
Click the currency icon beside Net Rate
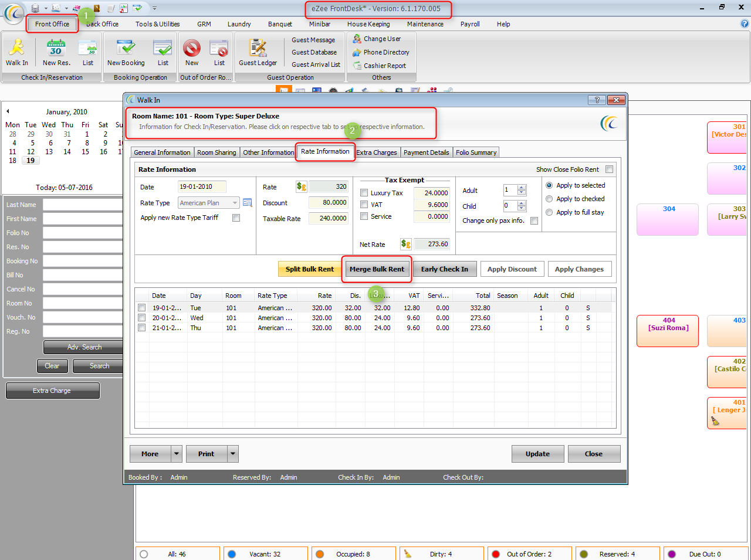click(x=406, y=244)
